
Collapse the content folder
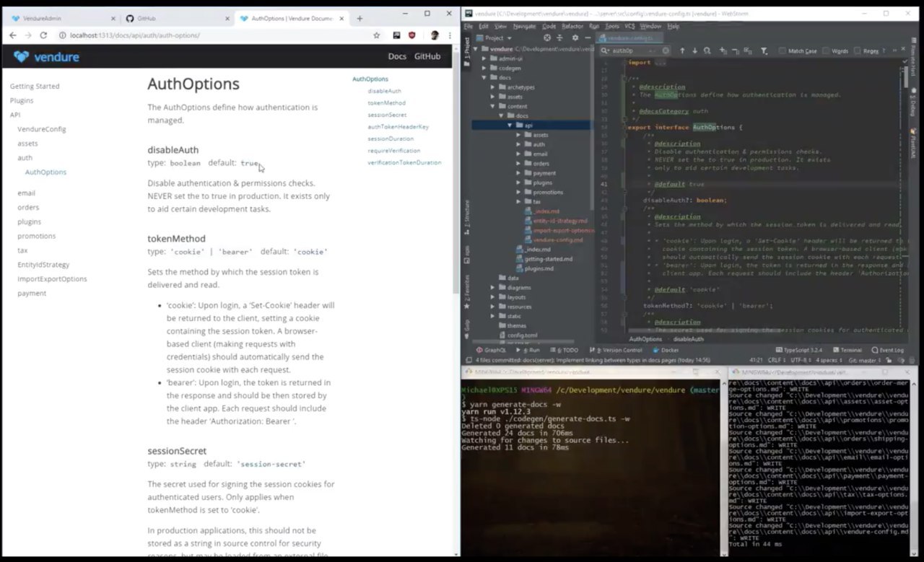click(493, 106)
